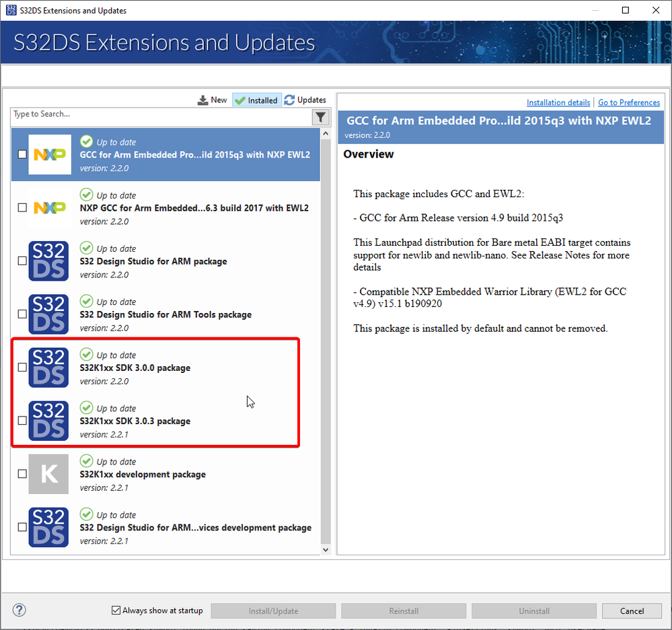
Task: Switch to the New tab
Action: click(212, 100)
